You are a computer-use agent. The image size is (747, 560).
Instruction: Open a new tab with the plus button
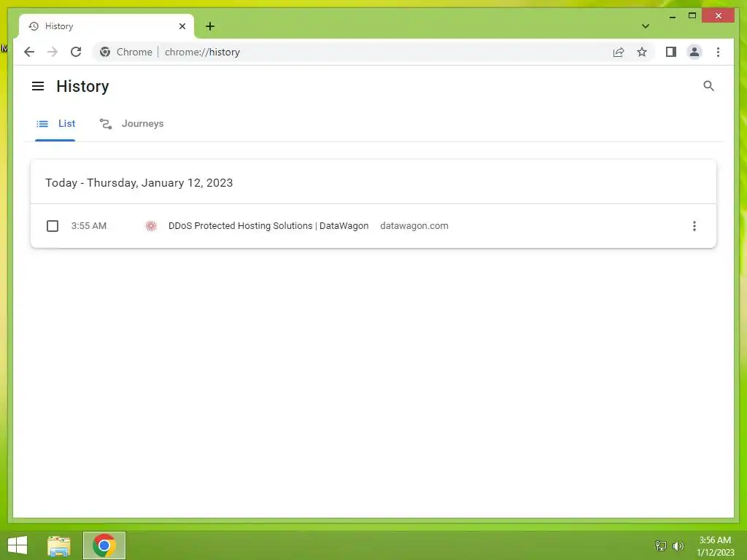210,26
